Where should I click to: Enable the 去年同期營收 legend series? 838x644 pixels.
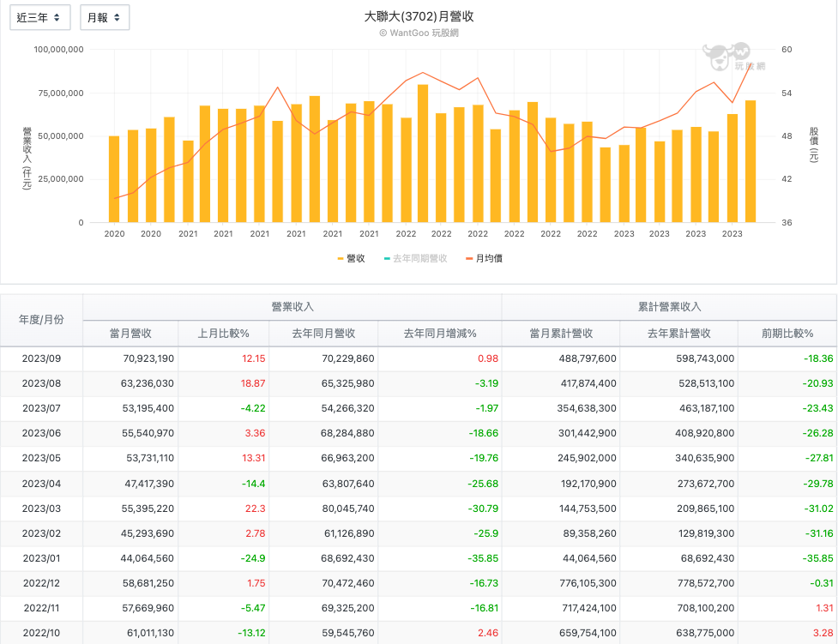click(x=415, y=258)
